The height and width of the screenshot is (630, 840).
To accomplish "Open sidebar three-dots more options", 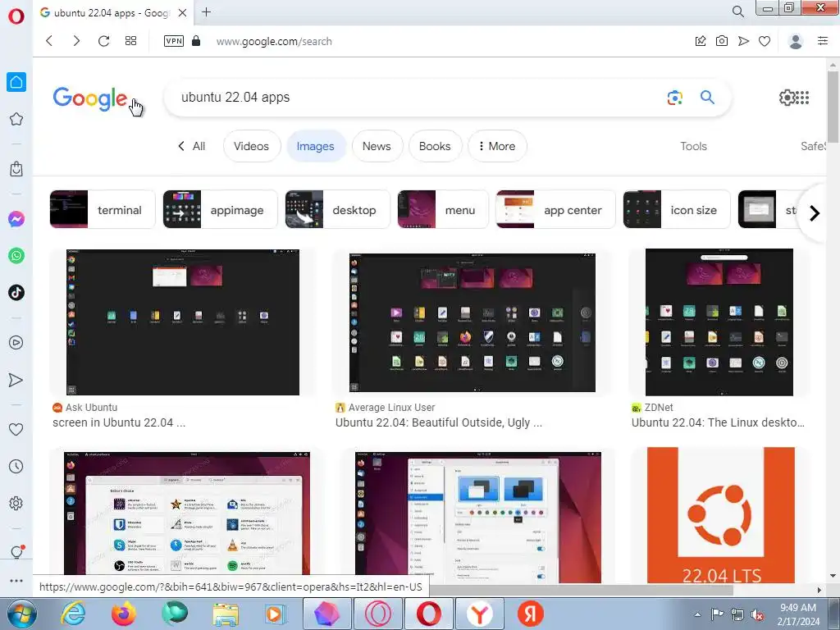I will [16, 581].
